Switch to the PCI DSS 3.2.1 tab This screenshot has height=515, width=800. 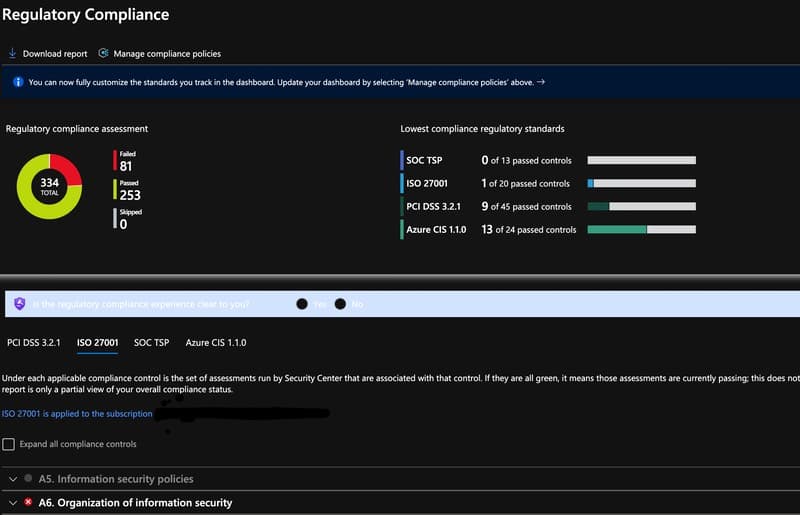[34, 342]
